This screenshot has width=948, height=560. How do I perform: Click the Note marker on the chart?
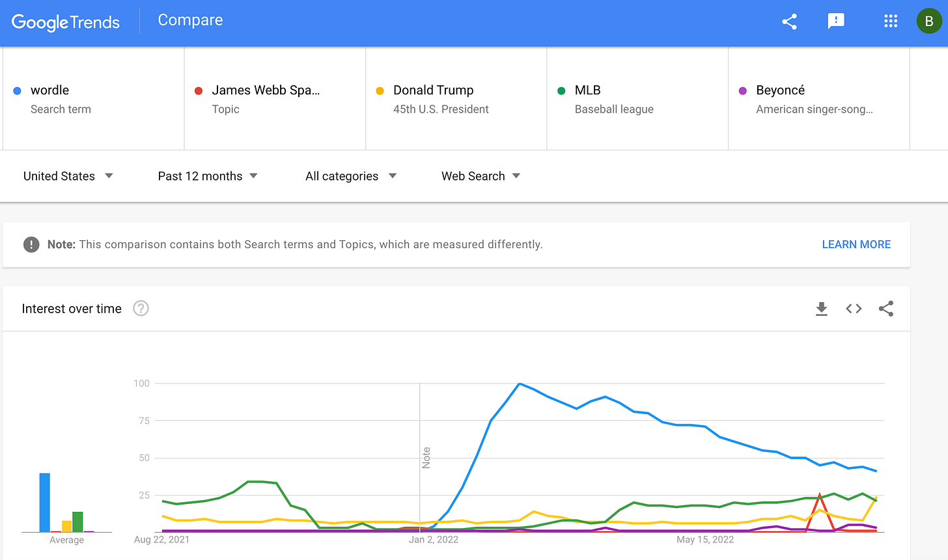click(x=426, y=458)
